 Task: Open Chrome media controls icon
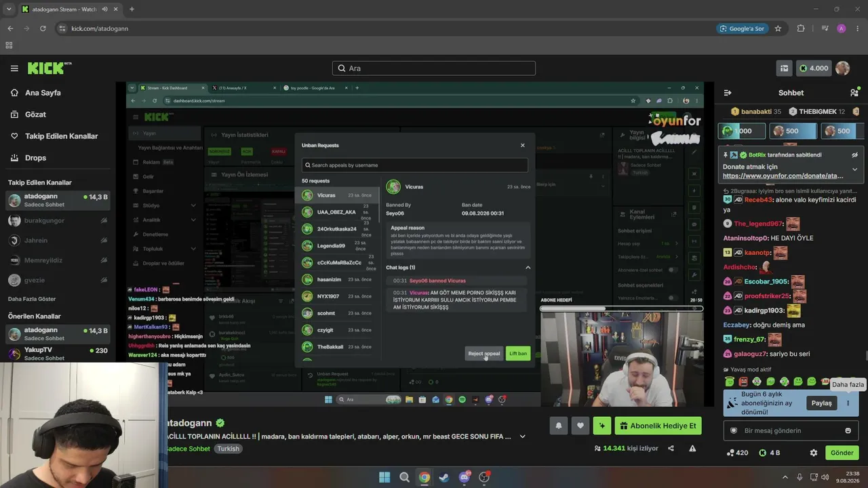pyautogui.click(x=825, y=28)
